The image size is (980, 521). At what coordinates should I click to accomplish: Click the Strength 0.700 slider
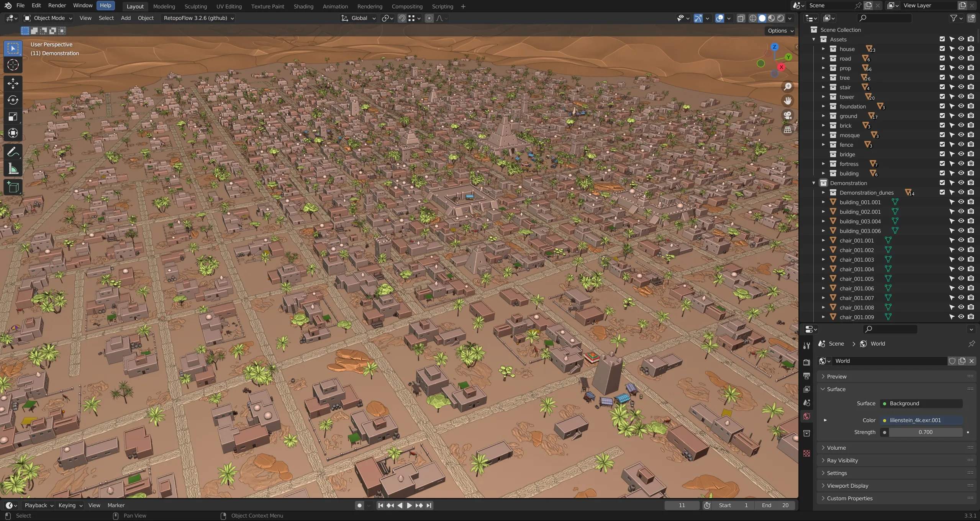[x=925, y=432]
